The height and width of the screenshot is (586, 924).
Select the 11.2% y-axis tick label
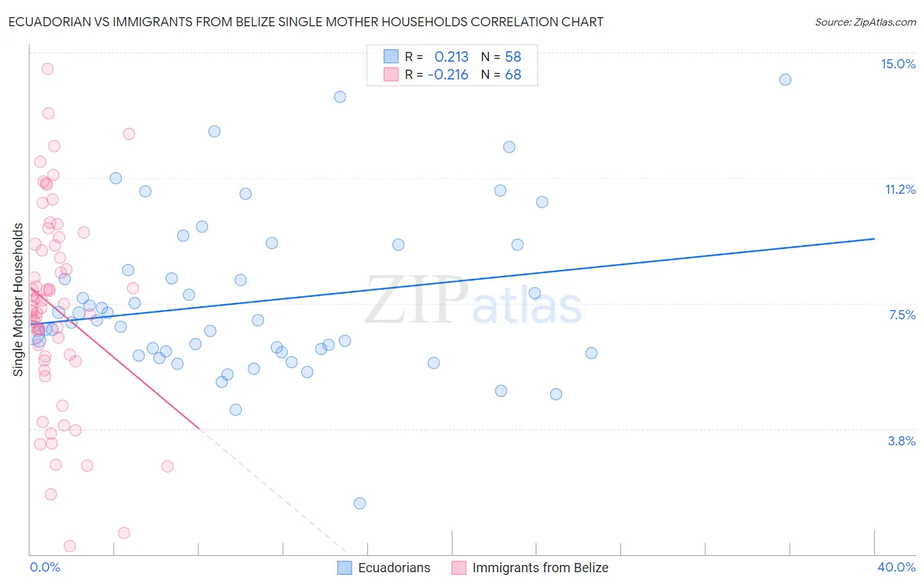click(900, 189)
